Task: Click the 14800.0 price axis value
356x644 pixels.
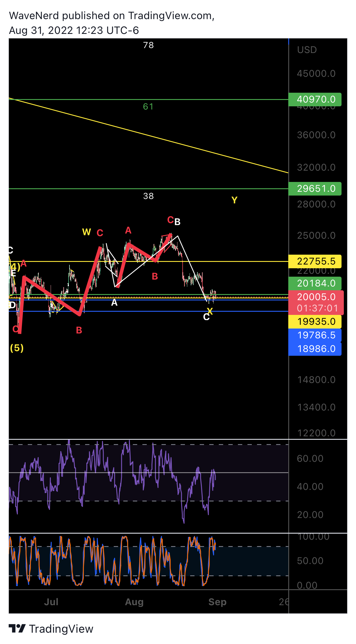Action: point(316,380)
